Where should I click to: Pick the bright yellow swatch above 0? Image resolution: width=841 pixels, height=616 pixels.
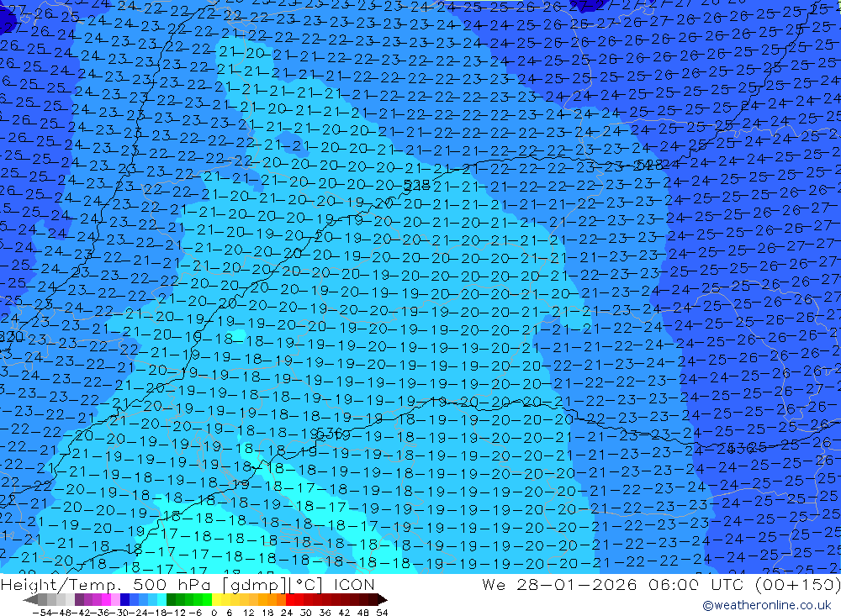217,599
